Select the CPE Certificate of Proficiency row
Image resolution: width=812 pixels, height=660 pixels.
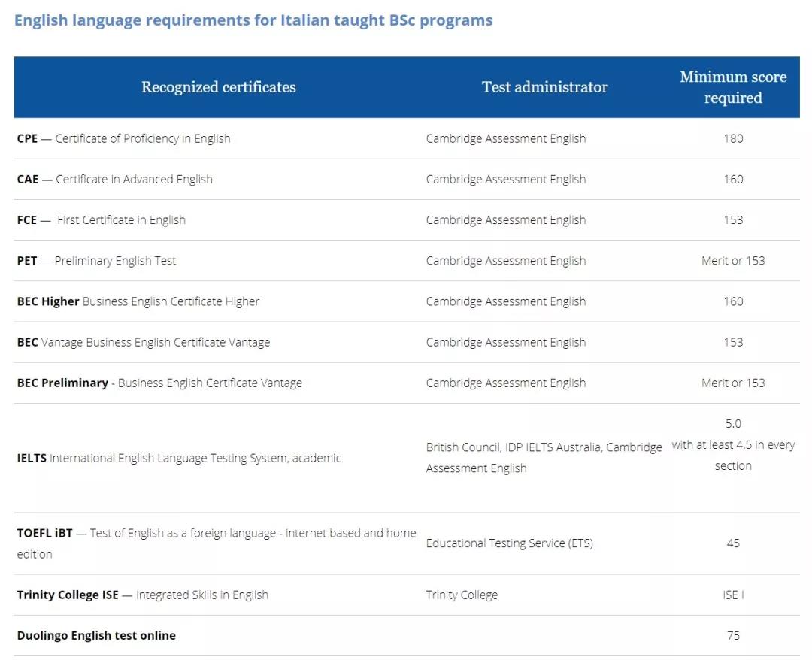tap(124, 138)
